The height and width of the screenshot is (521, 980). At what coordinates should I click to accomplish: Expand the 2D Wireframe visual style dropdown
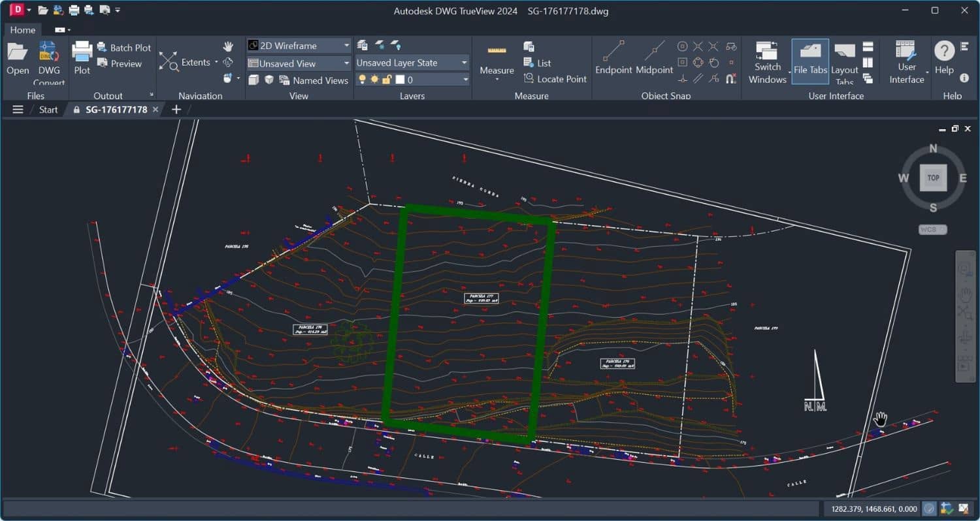[x=346, y=46]
